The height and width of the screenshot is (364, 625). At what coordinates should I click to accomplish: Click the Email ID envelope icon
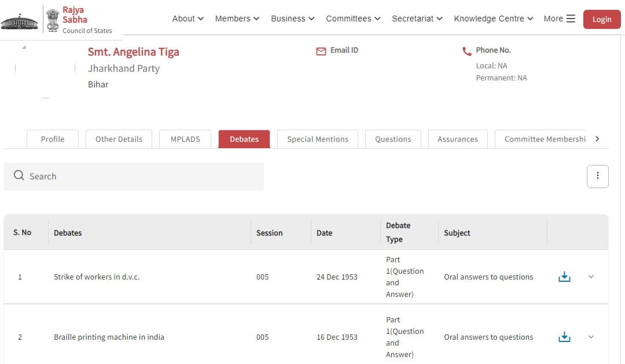click(321, 51)
